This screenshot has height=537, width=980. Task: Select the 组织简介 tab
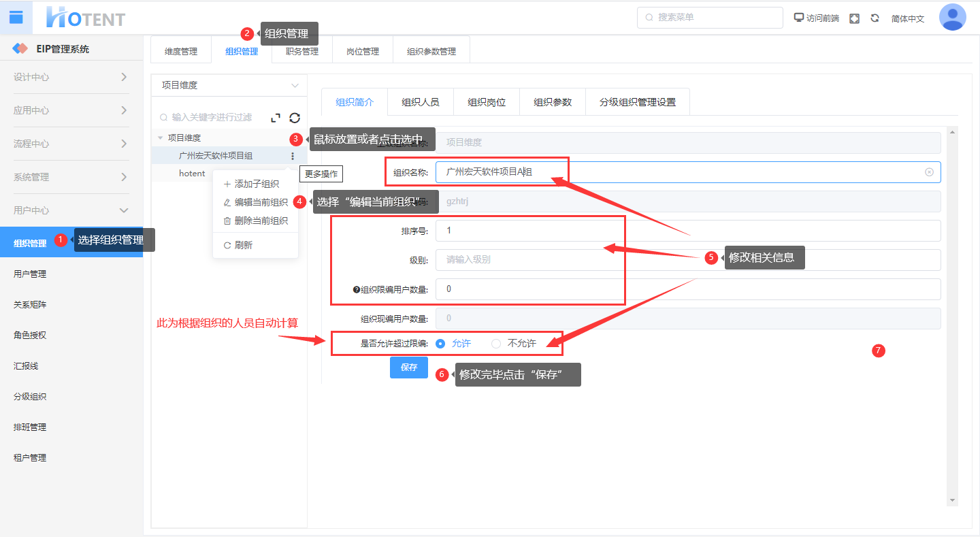tap(355, 102)
